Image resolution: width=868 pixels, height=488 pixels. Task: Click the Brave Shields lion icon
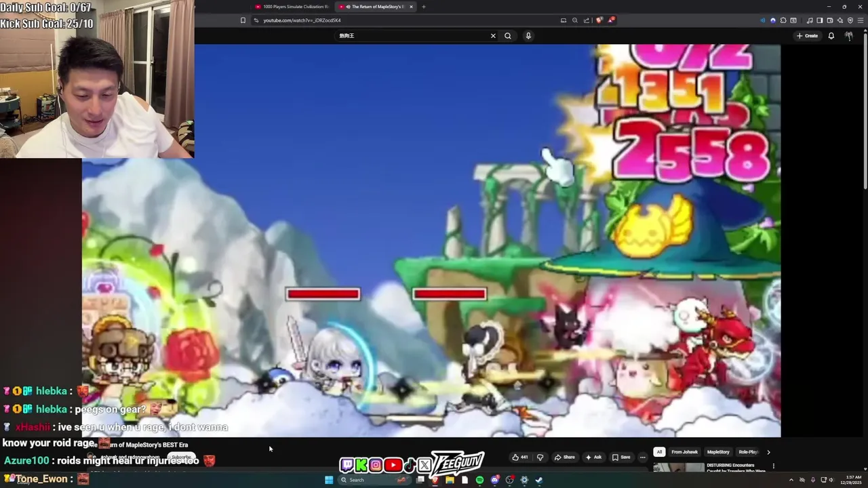599,20
